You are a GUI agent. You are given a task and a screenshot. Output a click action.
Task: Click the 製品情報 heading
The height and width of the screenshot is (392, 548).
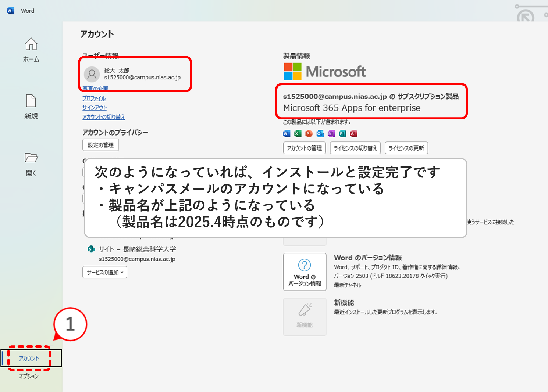(296, 56)
